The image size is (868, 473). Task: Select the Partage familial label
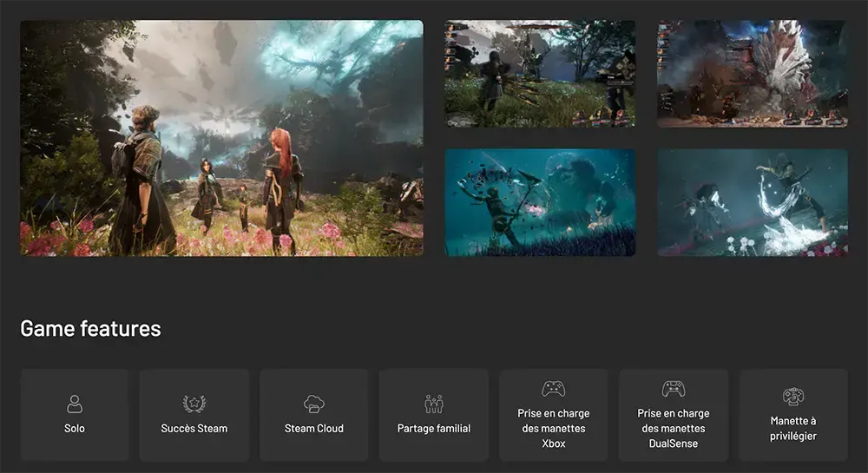pos(434,428)
